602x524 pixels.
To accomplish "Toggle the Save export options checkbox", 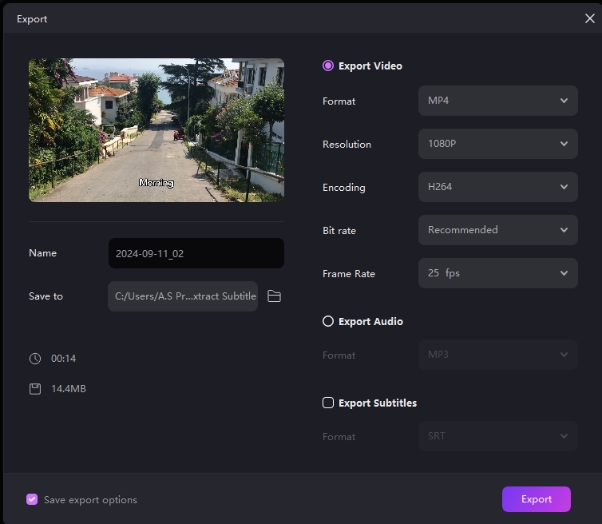I will (32, 499).
